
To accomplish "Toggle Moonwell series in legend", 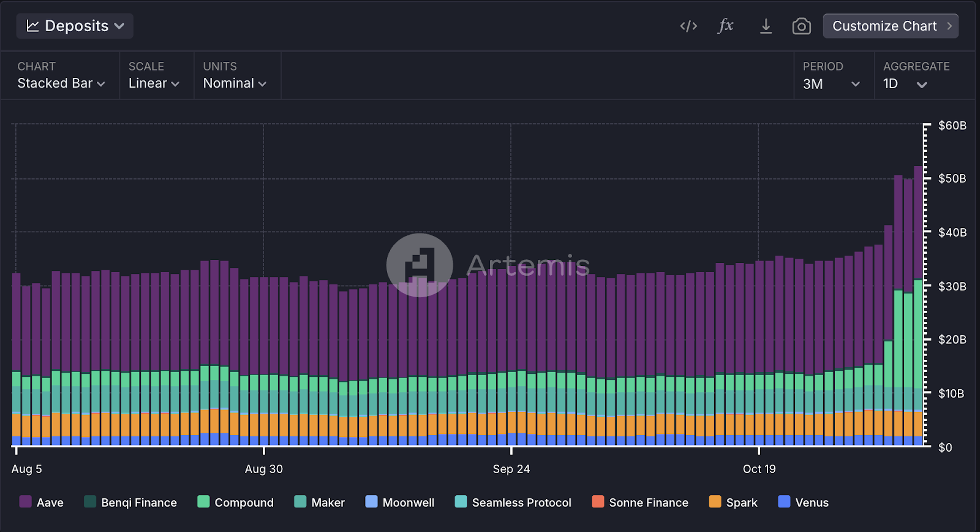I will tap(400, 502).
